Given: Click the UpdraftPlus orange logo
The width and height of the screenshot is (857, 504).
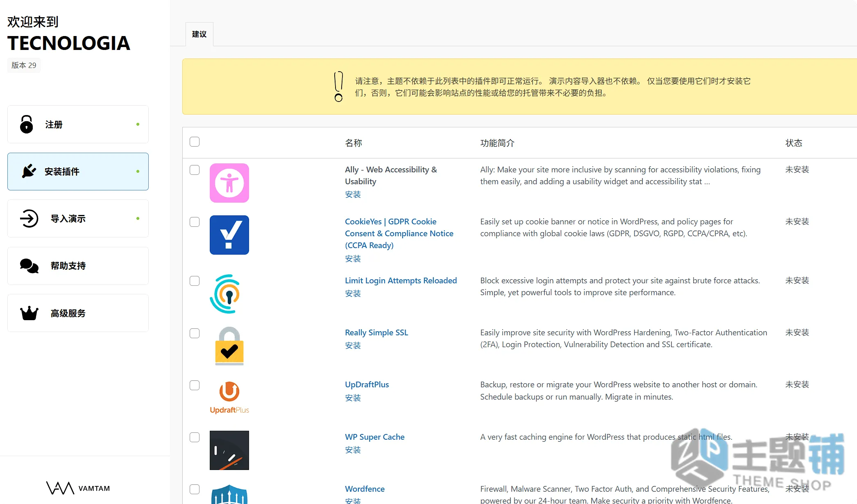Looking at the screenshot, I should 229,398.
